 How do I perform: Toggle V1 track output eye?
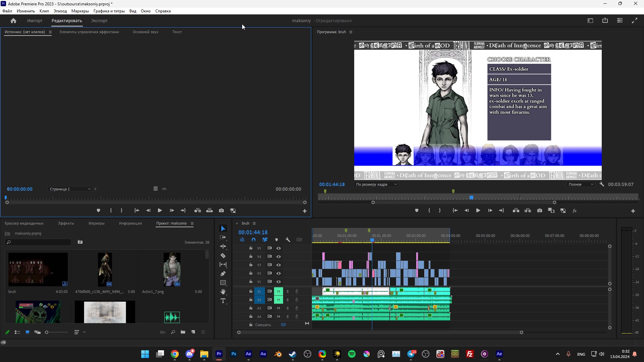pos(278,282)
